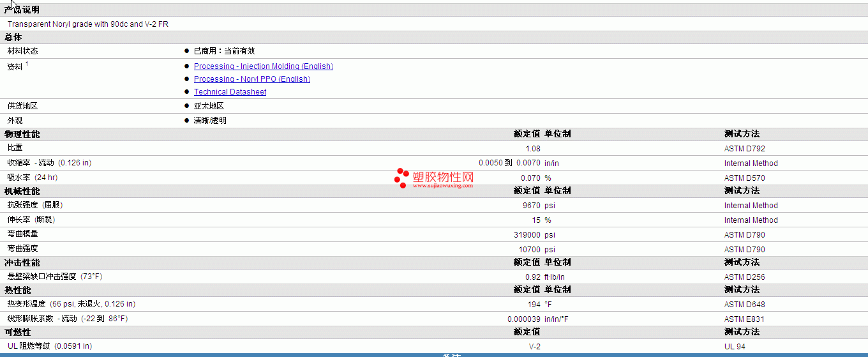868x357 pixels.
Task: Click flexural modulus value 319000
Action: pyautogui.click(x=527, y=235)
